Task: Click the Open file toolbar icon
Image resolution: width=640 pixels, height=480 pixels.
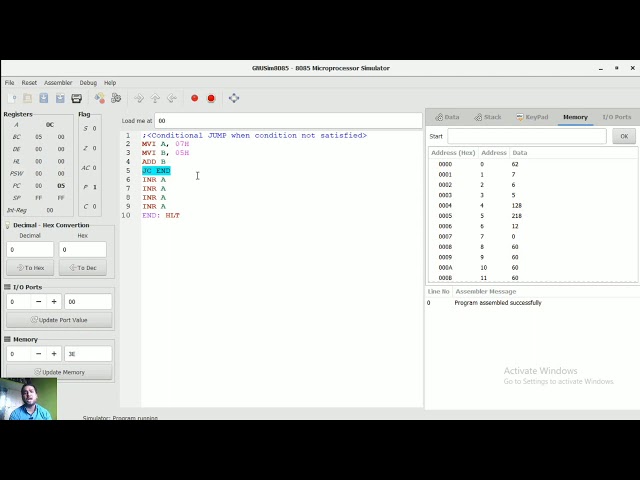Action: pyautogui.click(x=27, y=98)
